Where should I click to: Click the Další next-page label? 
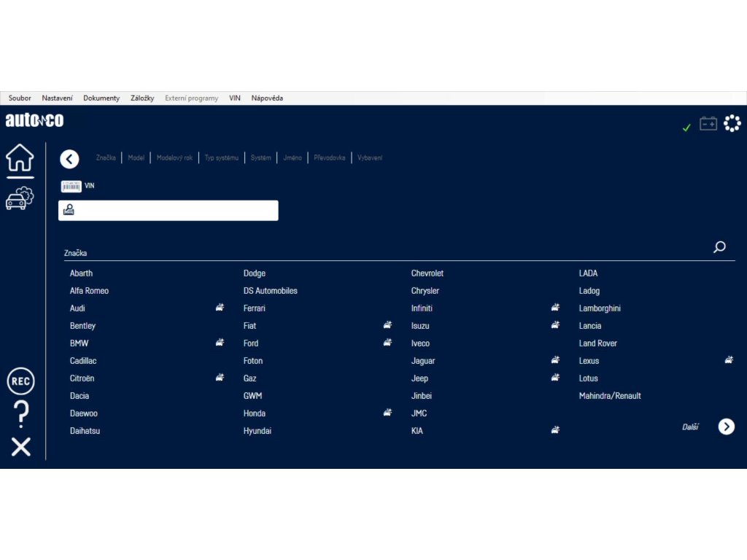(x=690, y=427)
